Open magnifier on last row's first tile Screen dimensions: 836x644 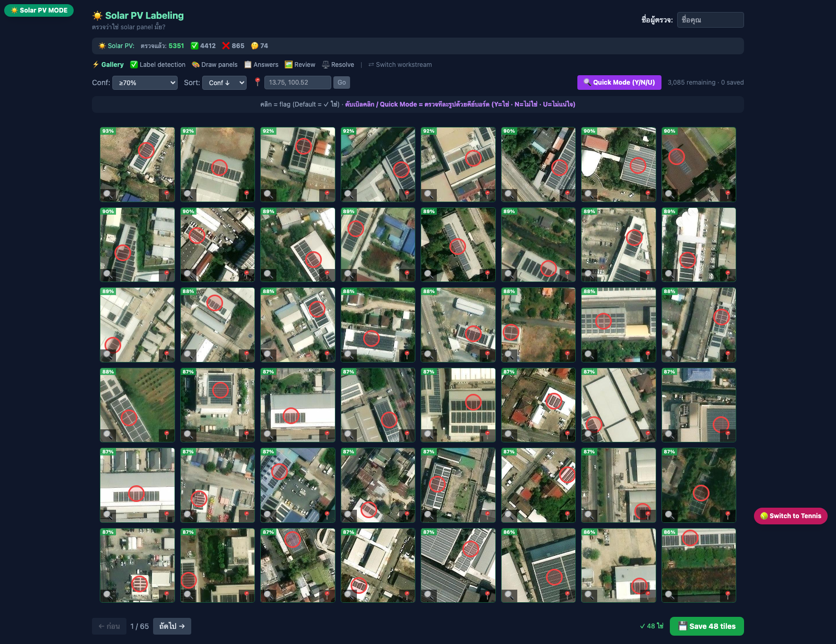click(x=108, y=595)
